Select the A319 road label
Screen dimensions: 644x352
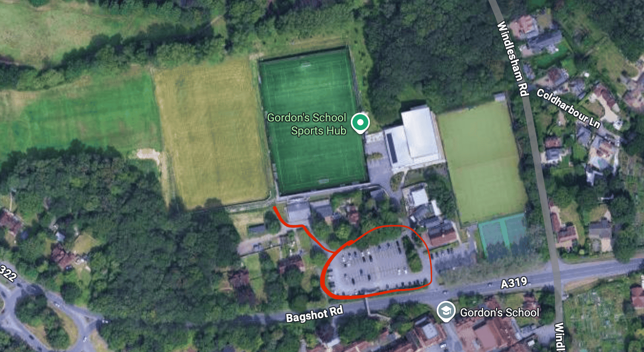pyautogui.click(x=514, y=283)
